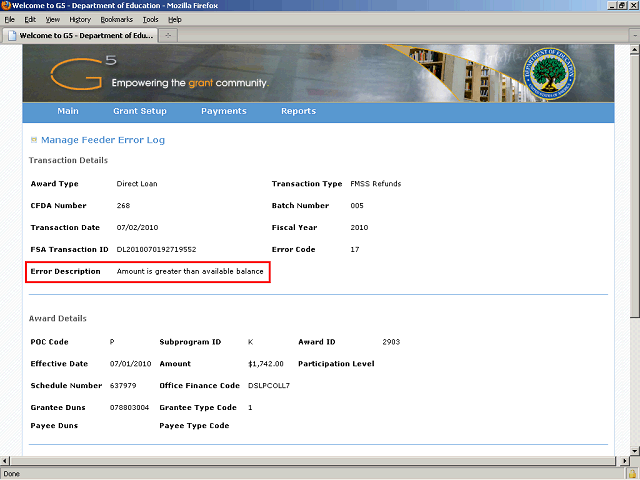640x480 pixels.
Task: Open a new tab with the plus button
Action: click(168, 35)
